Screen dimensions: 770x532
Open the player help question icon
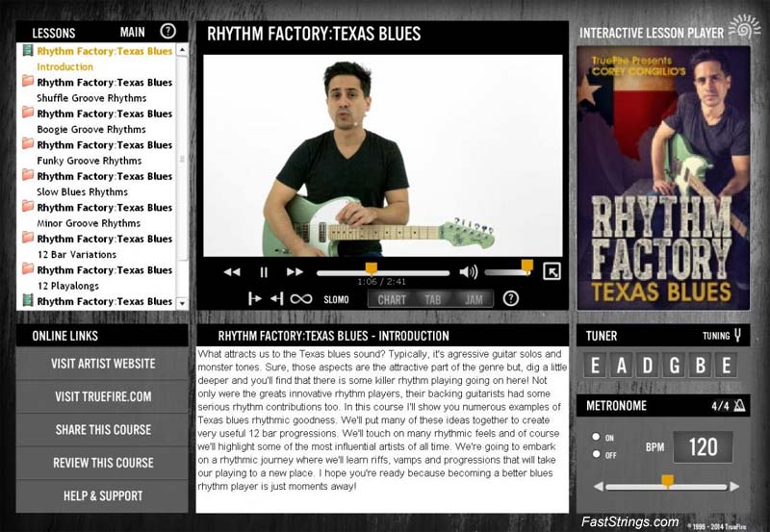coord(511,298)
